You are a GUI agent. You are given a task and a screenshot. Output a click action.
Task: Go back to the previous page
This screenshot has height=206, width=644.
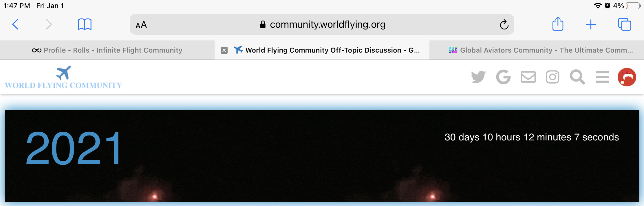pos(15,24)
